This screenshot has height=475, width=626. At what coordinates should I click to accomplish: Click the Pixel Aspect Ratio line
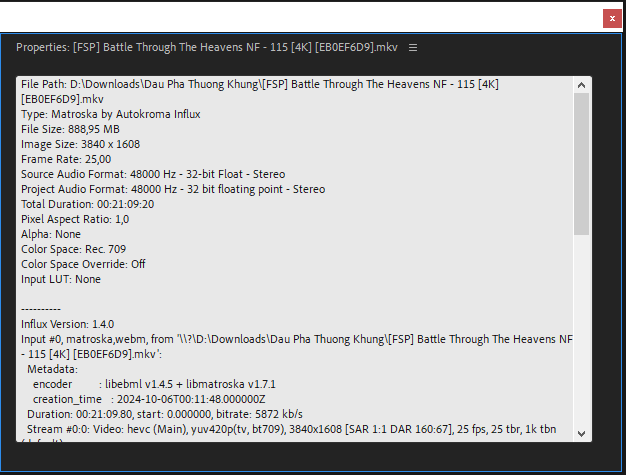point(75,219)
